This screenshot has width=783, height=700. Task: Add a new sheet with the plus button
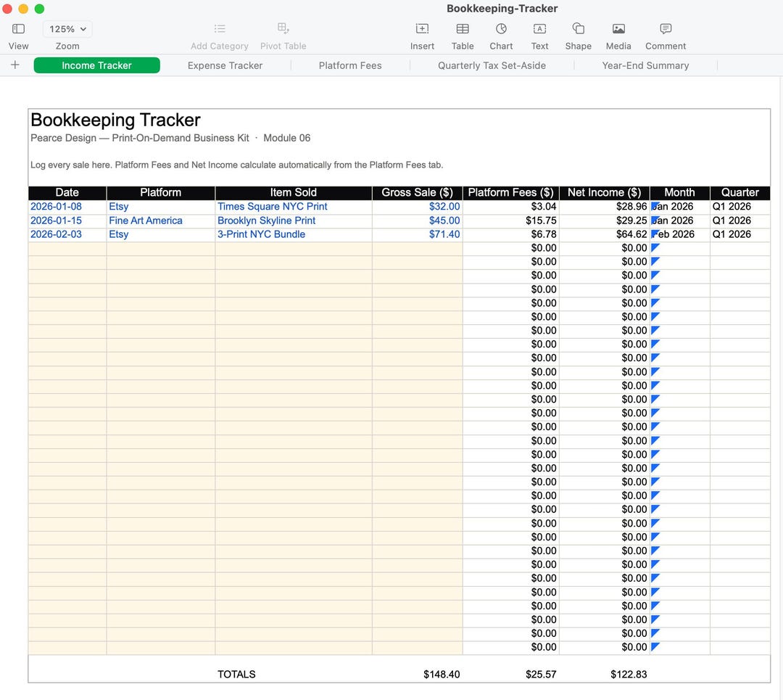pyautogui.click(x=15, y=65)
